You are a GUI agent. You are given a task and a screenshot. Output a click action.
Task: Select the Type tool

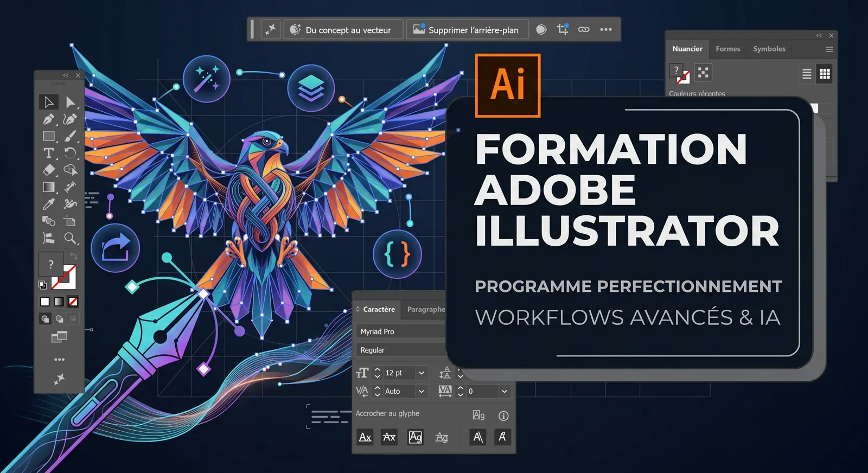click(x=49, y=153)
